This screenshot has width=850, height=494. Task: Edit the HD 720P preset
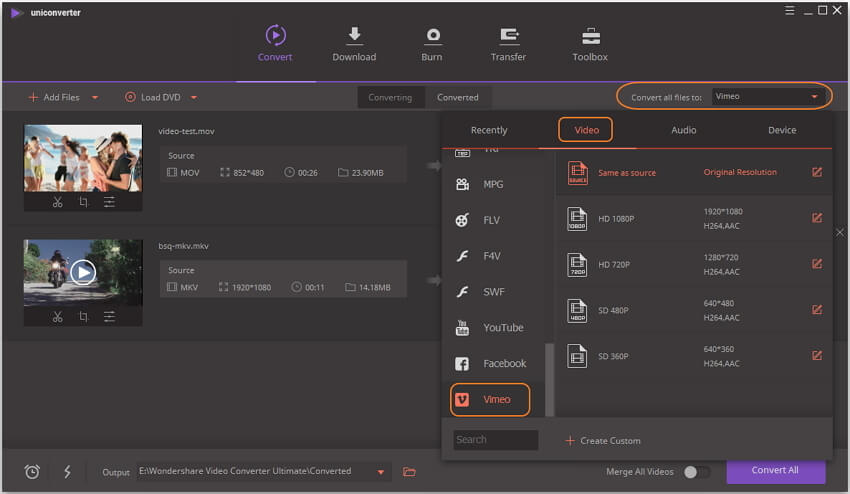click(x=817, y=264)
